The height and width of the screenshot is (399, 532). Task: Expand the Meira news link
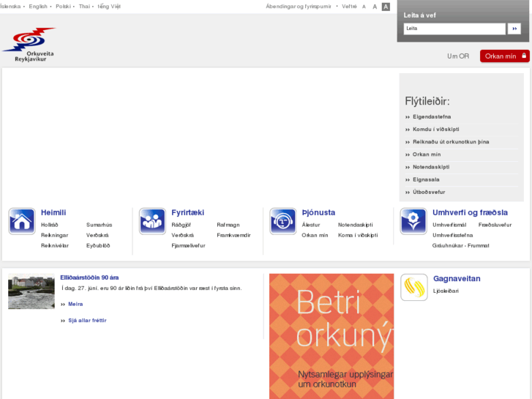[75, 304]
